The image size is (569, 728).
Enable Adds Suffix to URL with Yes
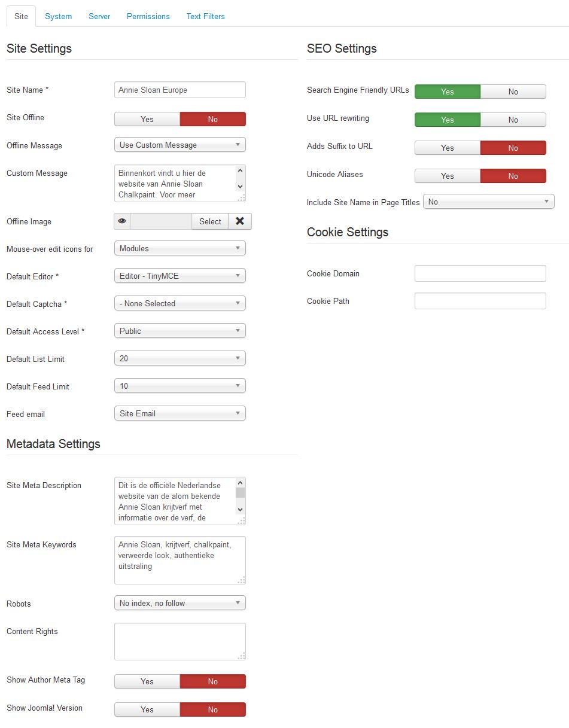coord(448,148)
